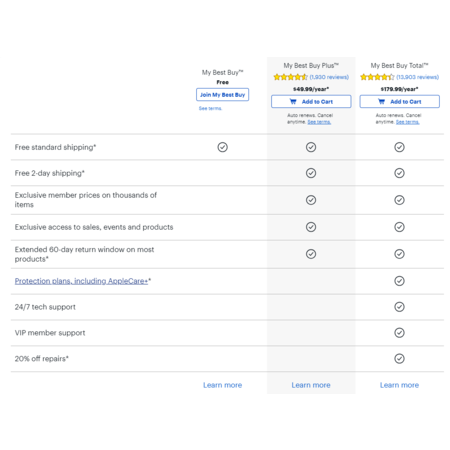Screen dimensions: 450x450
Task: Click checkmark for free standard shipping under My Best Buy
Action: click(x=222, y=147)
